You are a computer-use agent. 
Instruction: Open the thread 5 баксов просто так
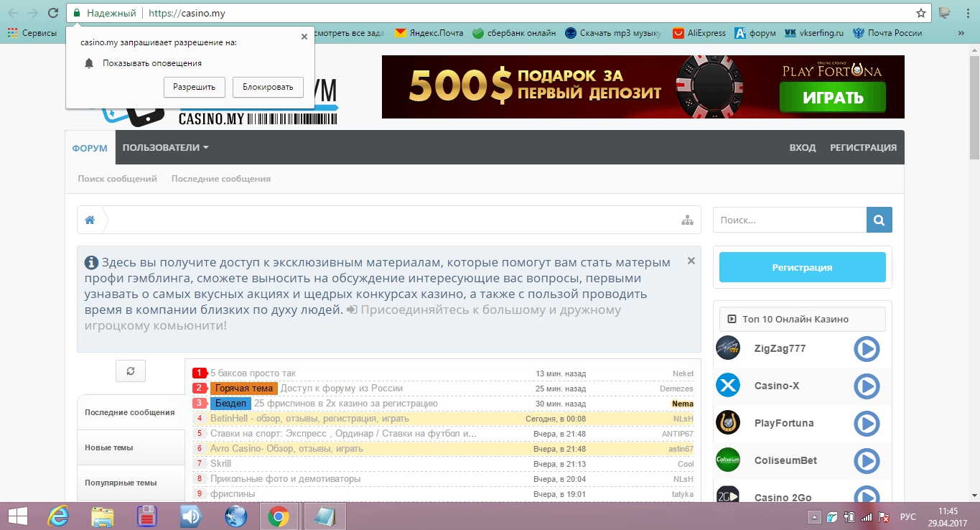(x=253, y=373)
